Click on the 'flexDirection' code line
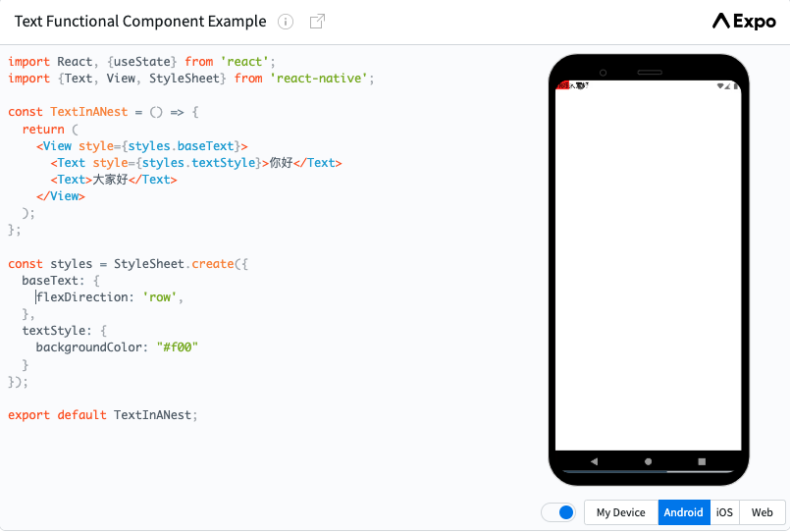The width and height of the screenshot is (790, 532). coord(109,297)
